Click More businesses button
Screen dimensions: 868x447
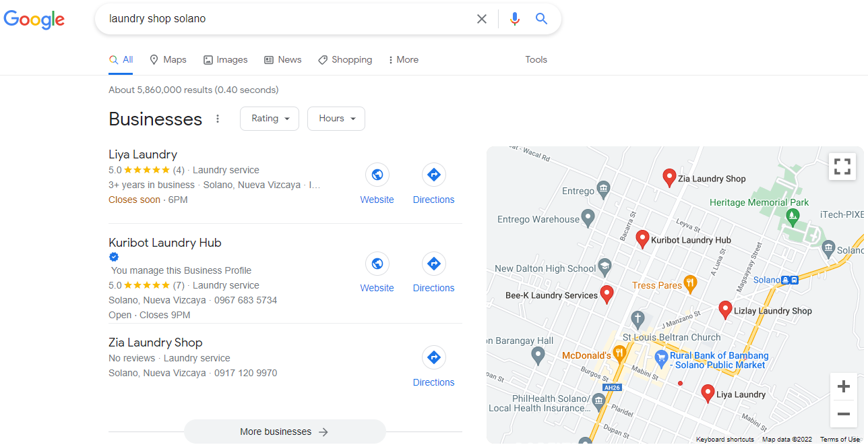tap(284, 431)
